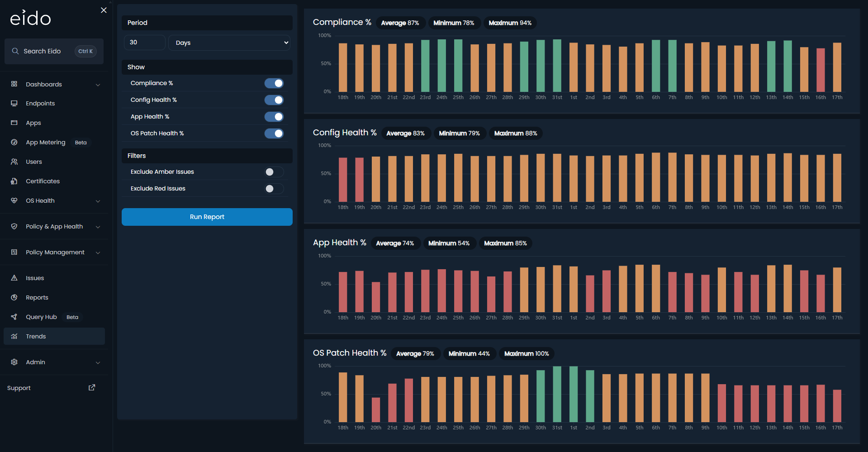Expand the Admin menu chevron
The width and height of the screenshot is (868, 452).
point(98,363)
